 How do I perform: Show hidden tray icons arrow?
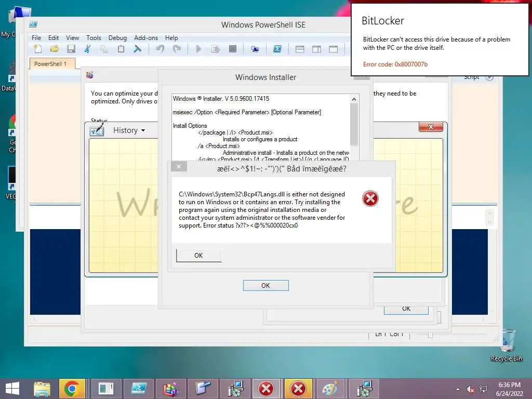pos(458,389)
